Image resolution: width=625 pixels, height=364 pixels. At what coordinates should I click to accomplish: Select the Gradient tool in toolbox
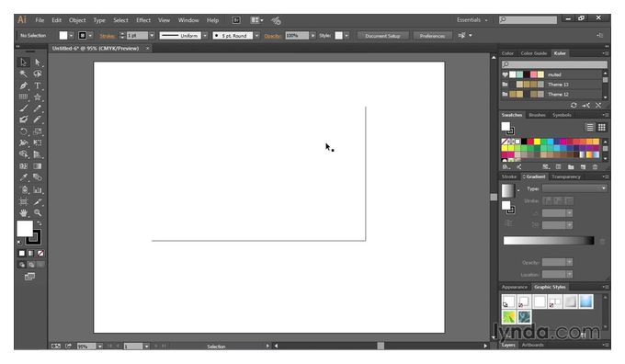(x=38, y=165)
